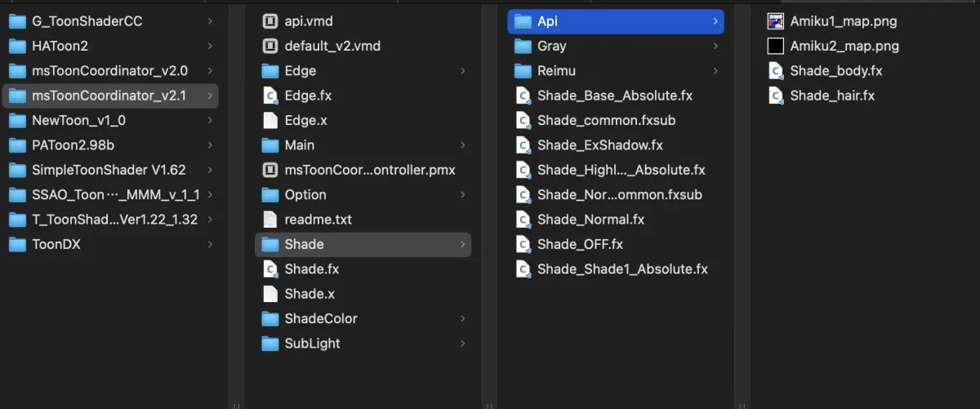Expand G_ToonShaderCC using its chevron
The width and height of the screenshot is (980, 409).
pyautogui.click(x=211, y=21)
